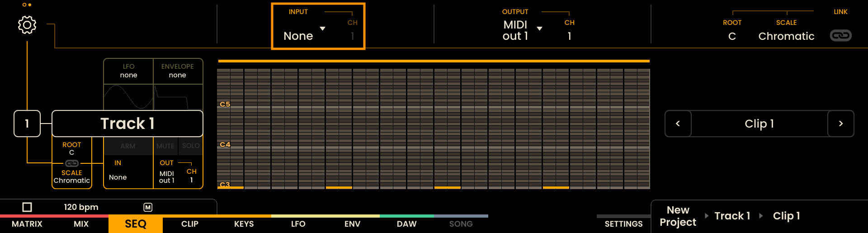Open the OUTPUT MIDI out 1 dropdown arrow
The width and height of the screenshot is (868, 233).
[539, 29]
